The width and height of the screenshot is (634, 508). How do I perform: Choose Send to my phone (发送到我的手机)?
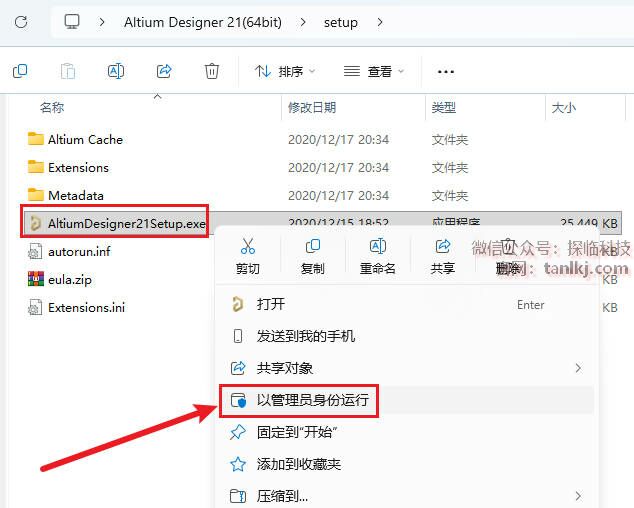click(406, 336)
